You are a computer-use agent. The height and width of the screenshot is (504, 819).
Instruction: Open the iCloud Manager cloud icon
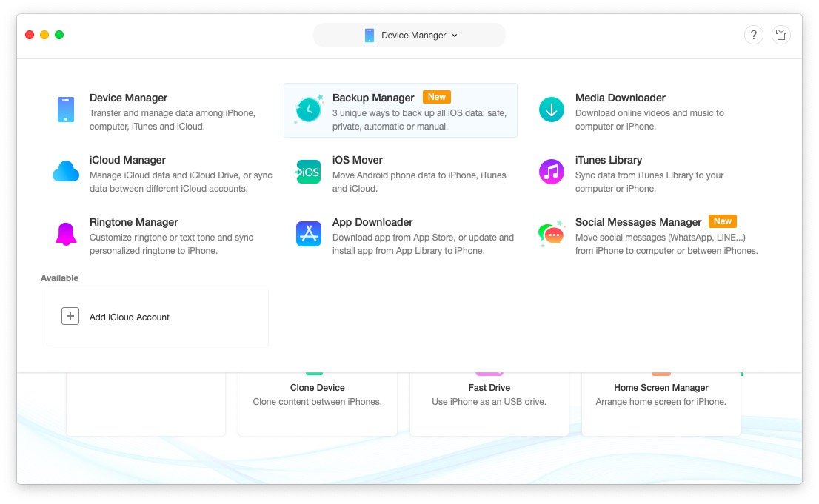point(66,171)
